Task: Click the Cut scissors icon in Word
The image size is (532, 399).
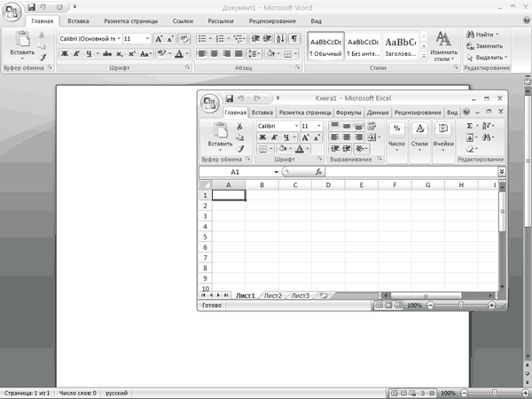Action: [42, 35]
